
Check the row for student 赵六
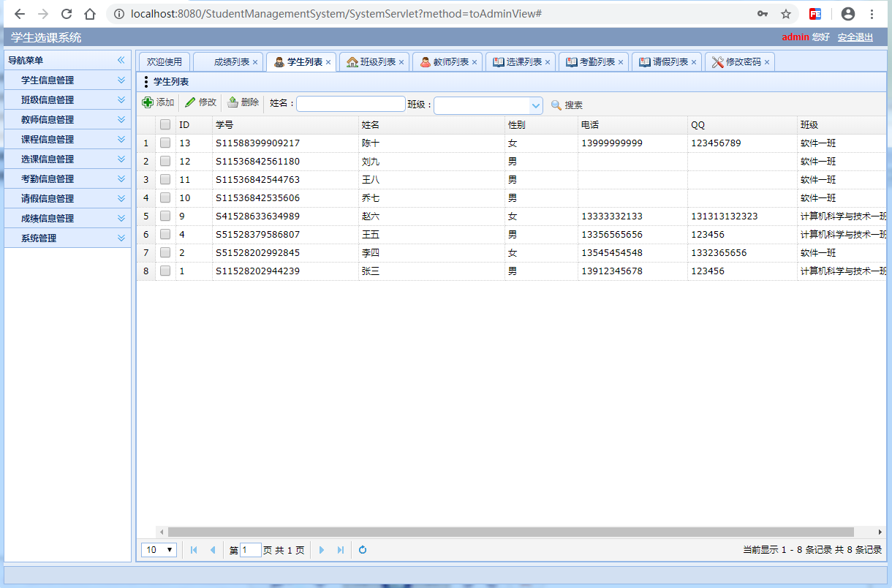tap(165, 216)
